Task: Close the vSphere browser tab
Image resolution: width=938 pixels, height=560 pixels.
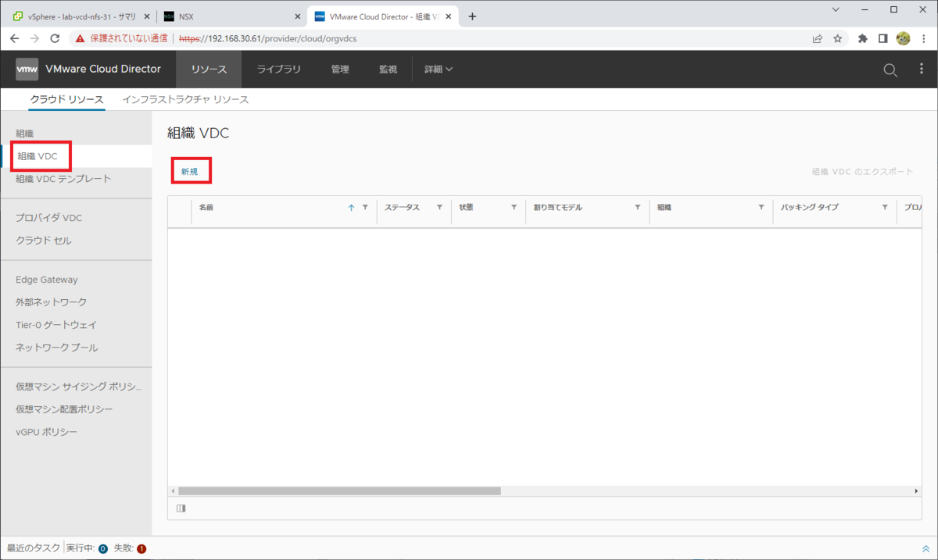Action: click(x=148, y=16)
